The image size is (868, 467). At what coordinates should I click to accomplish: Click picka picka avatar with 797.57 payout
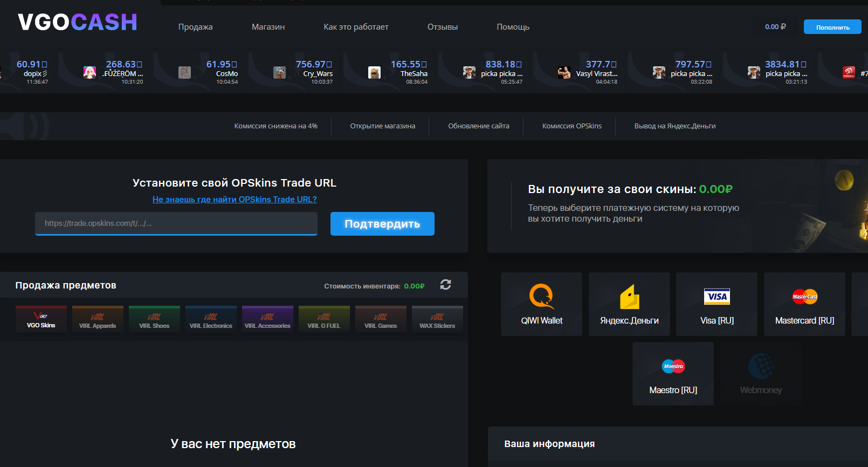point(659,72)
